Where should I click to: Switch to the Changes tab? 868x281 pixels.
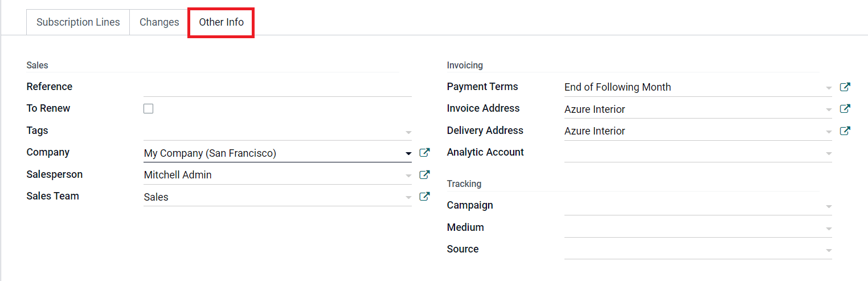tap(159, 22)
